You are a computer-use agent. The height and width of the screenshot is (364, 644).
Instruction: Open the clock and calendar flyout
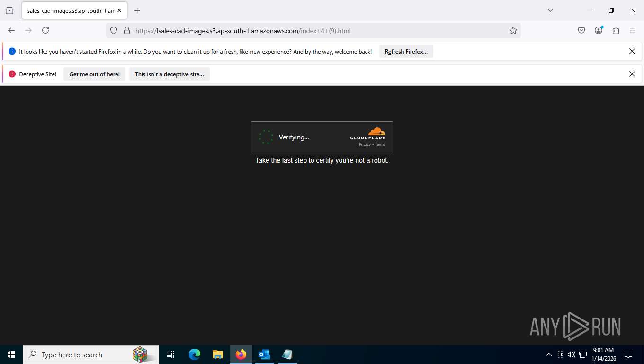[604, 355]
